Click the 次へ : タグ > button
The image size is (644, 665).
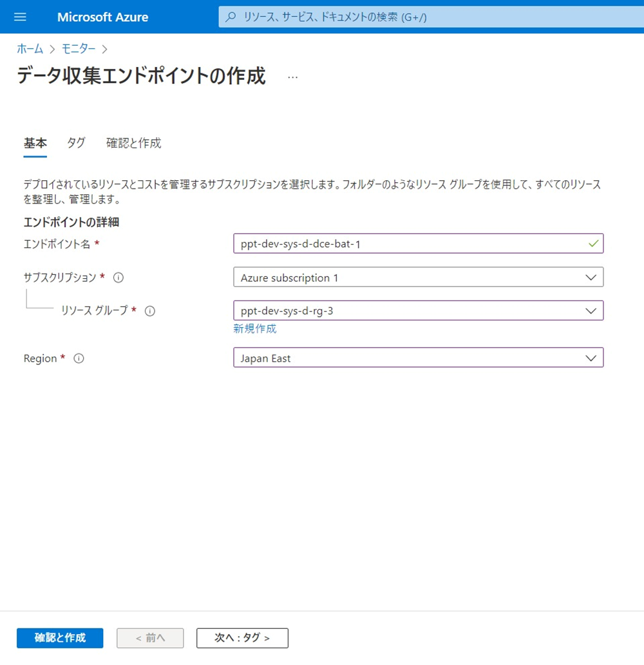coord(242,638)
